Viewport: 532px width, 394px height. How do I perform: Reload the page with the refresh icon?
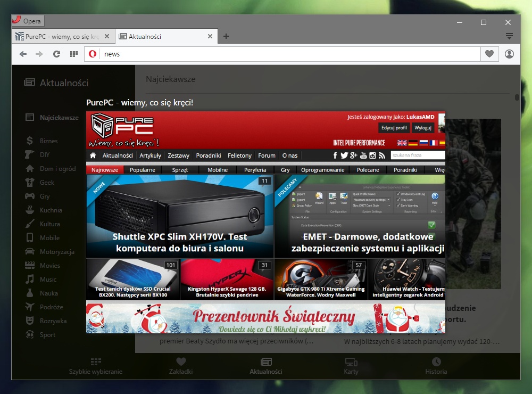click(x=57, y=54)
